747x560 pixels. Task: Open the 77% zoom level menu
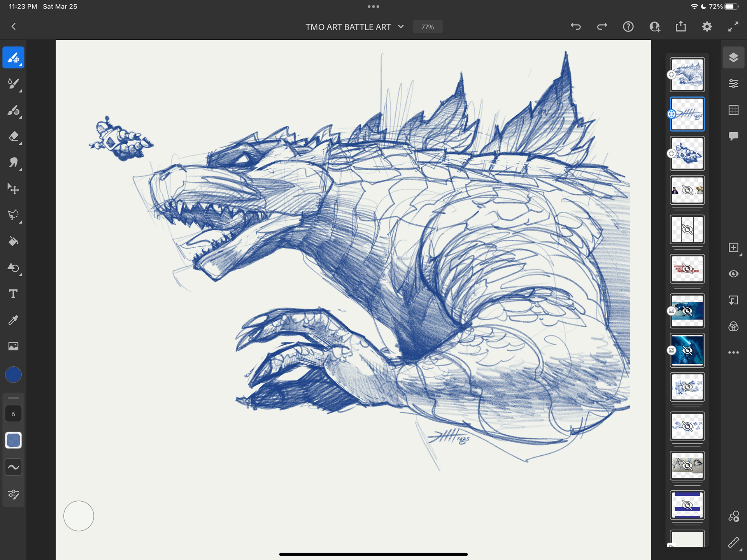[x=427, y=27]
